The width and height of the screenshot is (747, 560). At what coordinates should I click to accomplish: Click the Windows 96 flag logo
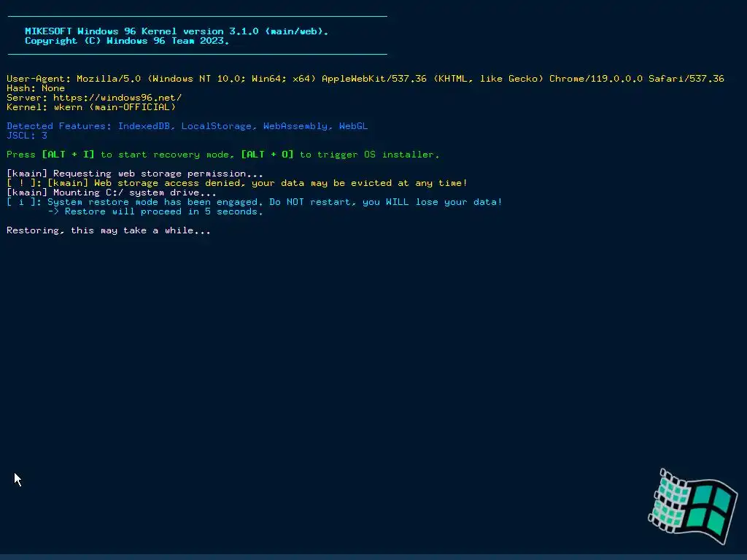coord(693,506)
